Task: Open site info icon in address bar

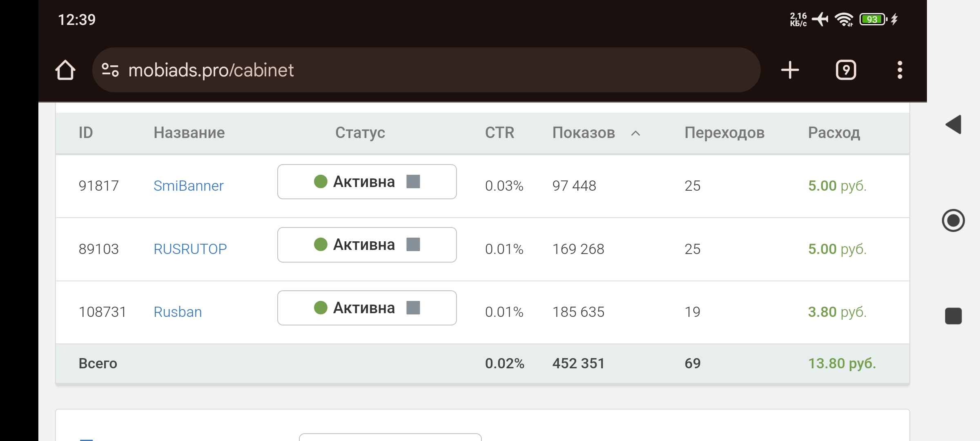Action: pos(110,70)
